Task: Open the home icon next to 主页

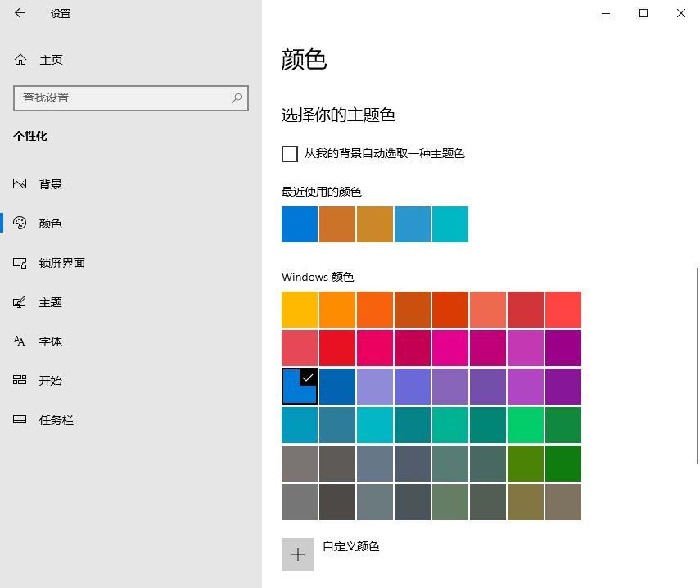Action: pos(19,59)
